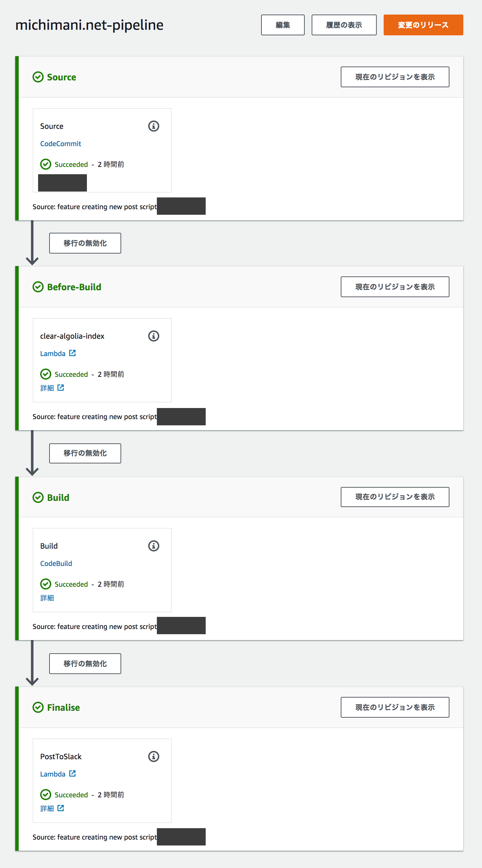Disable transition between Before-Build and Build

(85, 453)
